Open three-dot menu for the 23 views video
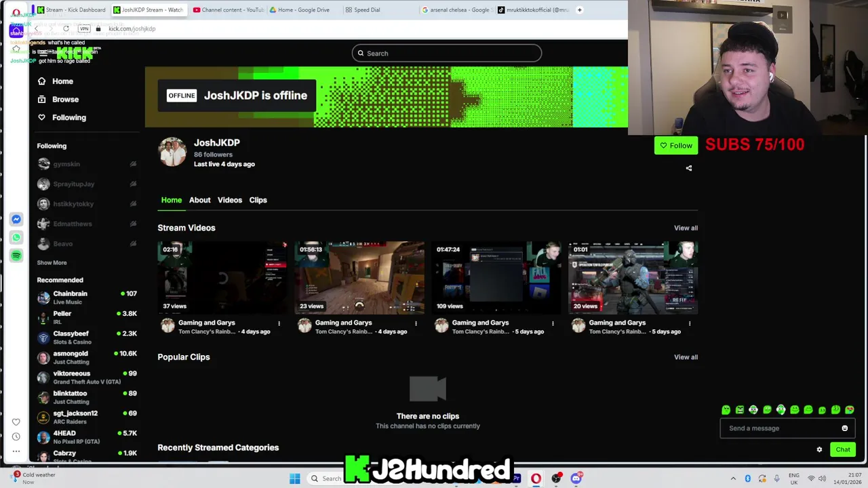 pyautogui.click(x=416, y=323)
